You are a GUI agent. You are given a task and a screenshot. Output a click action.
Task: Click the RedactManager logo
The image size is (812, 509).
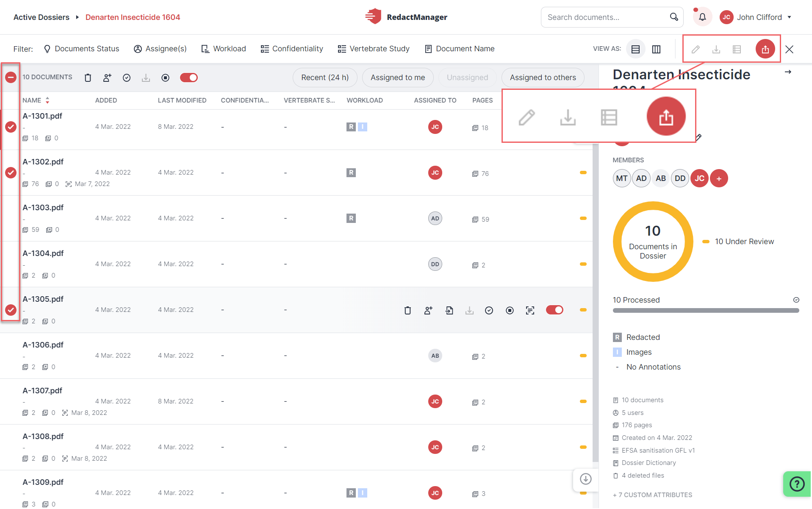pyautogui.click(x=406, y=17)
